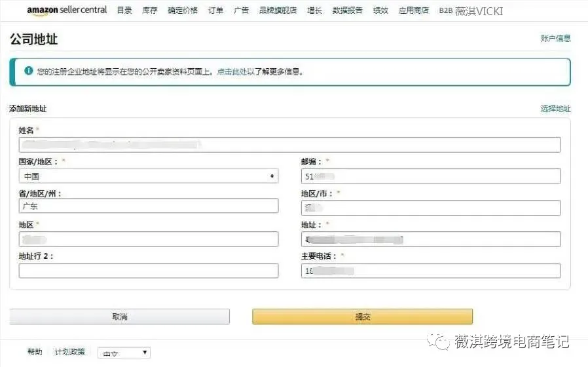Open the 应用商店 menu
Screen dimensions: 588x367
(x=414, y=10)
